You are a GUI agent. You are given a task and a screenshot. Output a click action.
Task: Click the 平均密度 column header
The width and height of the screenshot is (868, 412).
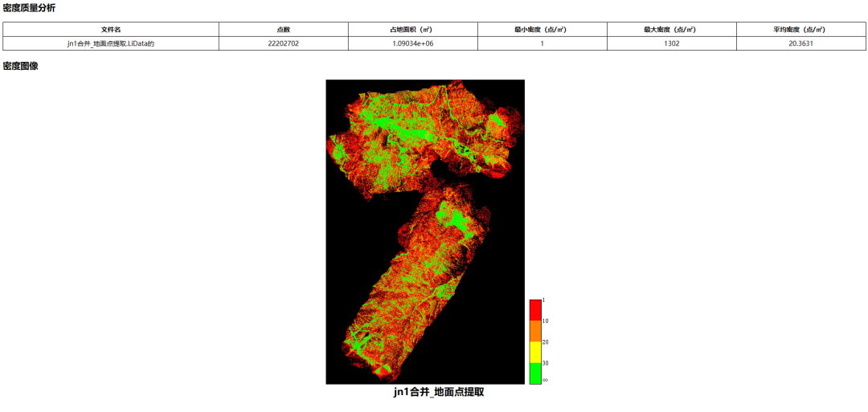coord(801,29)
